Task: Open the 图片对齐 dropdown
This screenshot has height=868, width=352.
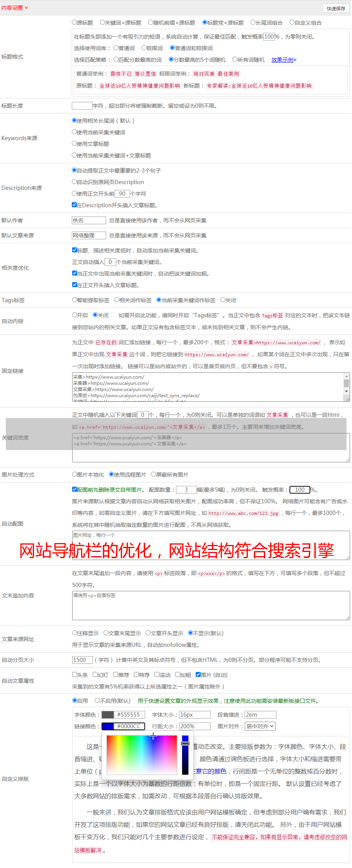Action: click(261, 726)
